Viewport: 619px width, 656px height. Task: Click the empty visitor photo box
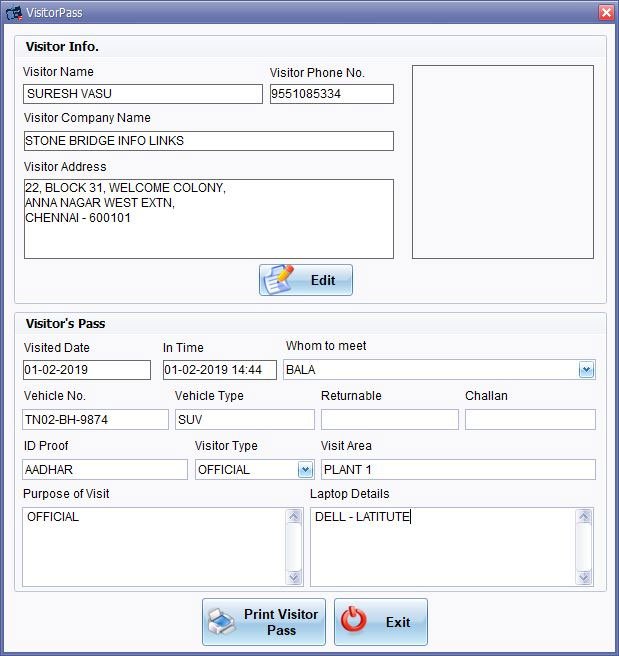pos(502,162)
